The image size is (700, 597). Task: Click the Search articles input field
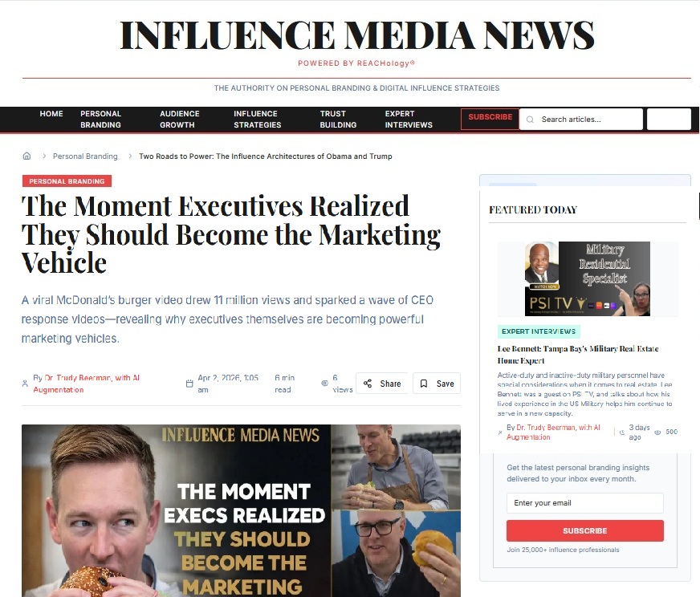click(581, 120)
